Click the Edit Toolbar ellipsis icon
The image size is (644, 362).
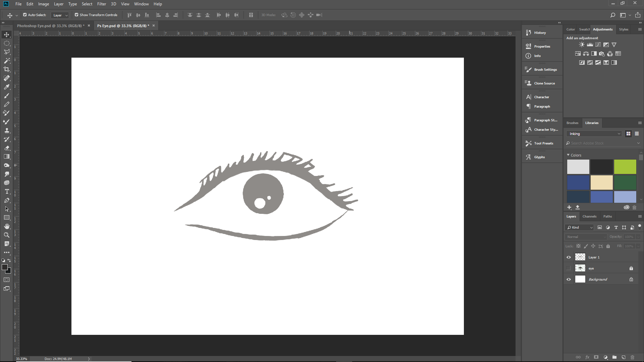[7, 252]
